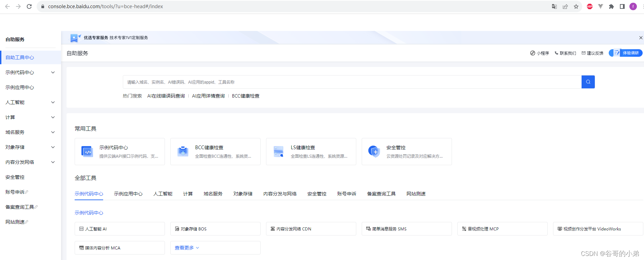Switch to 计算 tab under 全部工具
The image size is (644, 260).
click(188, 194)
